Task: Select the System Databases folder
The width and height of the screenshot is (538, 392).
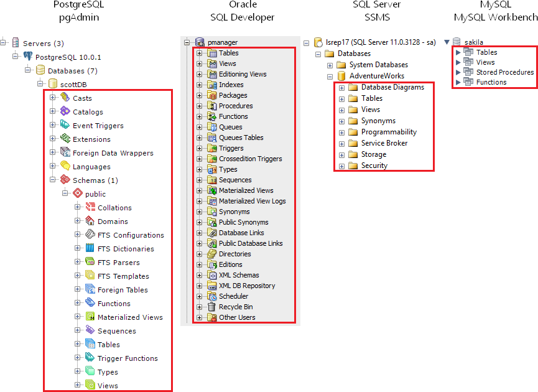Action: pyautogui.click(x=378, y=65)
